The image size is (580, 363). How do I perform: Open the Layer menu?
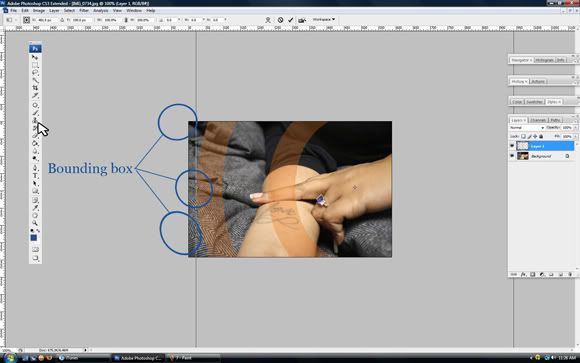[54, 10]
